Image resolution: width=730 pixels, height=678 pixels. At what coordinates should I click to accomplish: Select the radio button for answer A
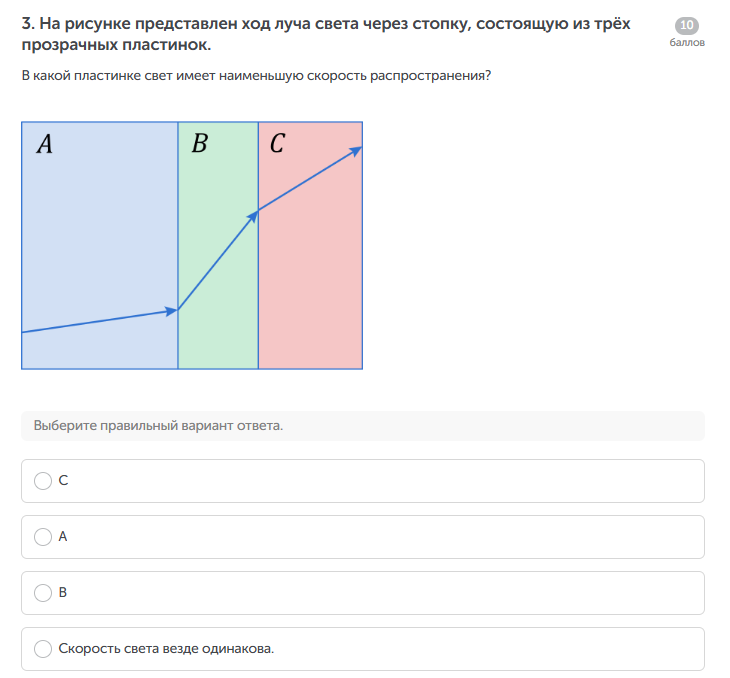[x=43, y=537]
